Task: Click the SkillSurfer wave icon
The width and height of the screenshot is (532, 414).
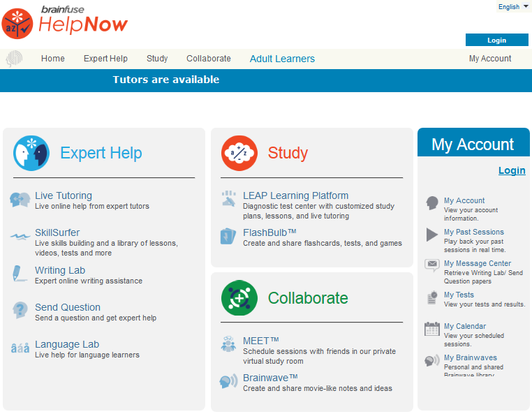Action: click(x=20, y=237)
